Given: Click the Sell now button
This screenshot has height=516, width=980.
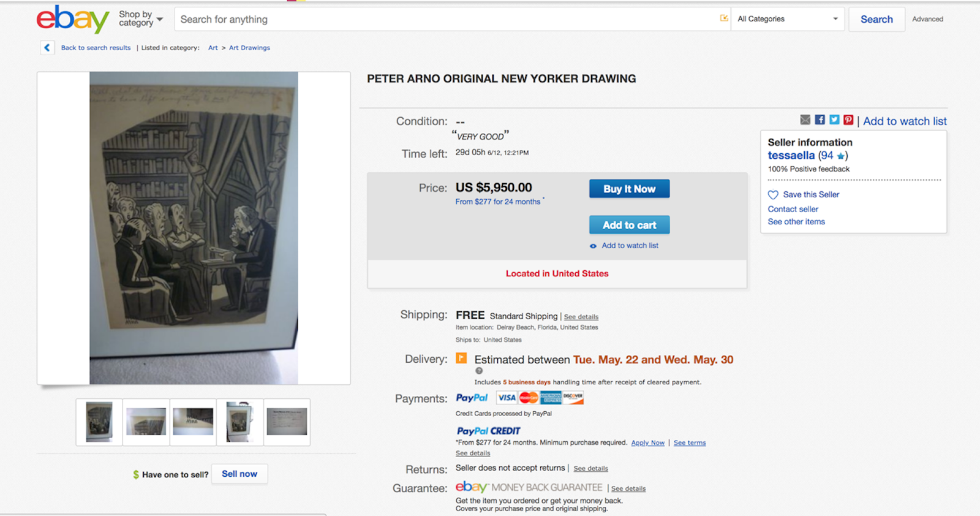Looking at the screenshot, I should [x=239, y=474].
